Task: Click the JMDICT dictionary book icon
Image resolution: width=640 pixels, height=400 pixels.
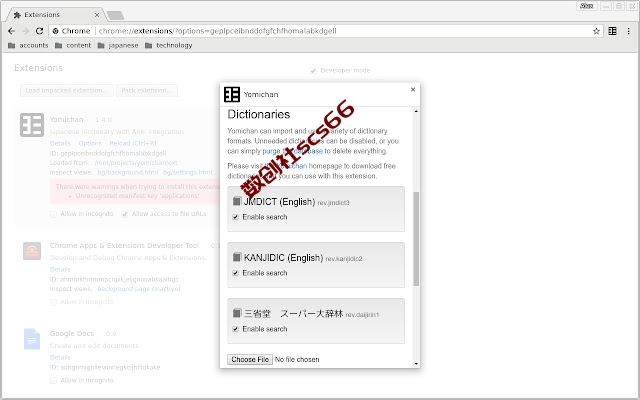Action: [237, 201]
